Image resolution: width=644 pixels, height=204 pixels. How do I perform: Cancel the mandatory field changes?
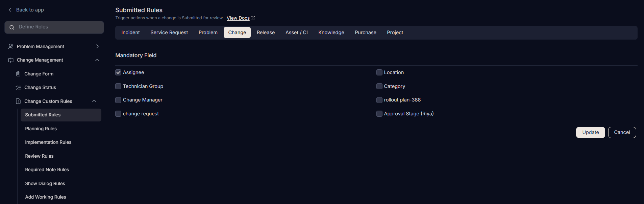coord(622,132)
